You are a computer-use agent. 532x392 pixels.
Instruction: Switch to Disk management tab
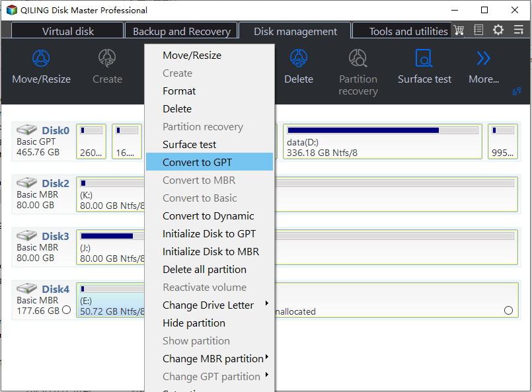click(295, 31)
